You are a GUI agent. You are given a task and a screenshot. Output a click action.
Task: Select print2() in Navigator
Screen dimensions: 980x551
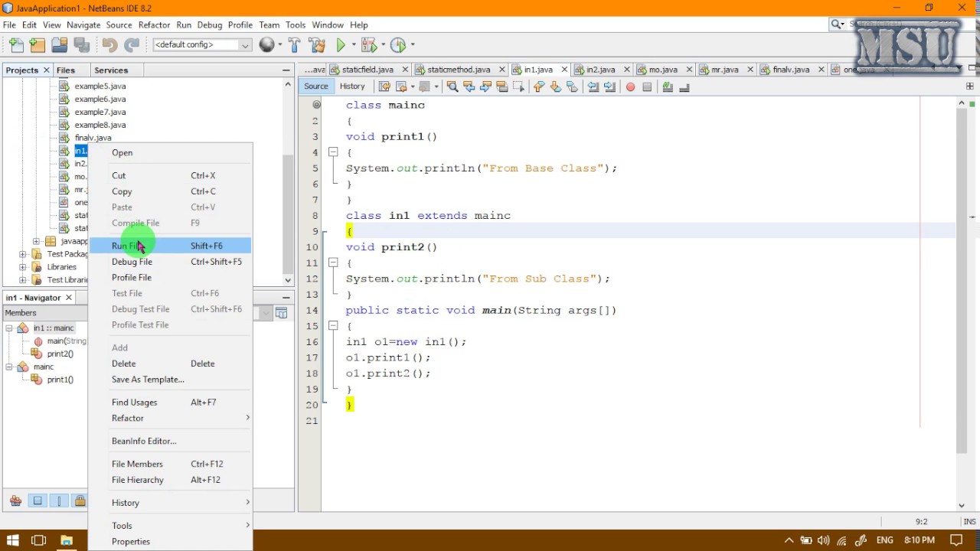pos(60,354)
